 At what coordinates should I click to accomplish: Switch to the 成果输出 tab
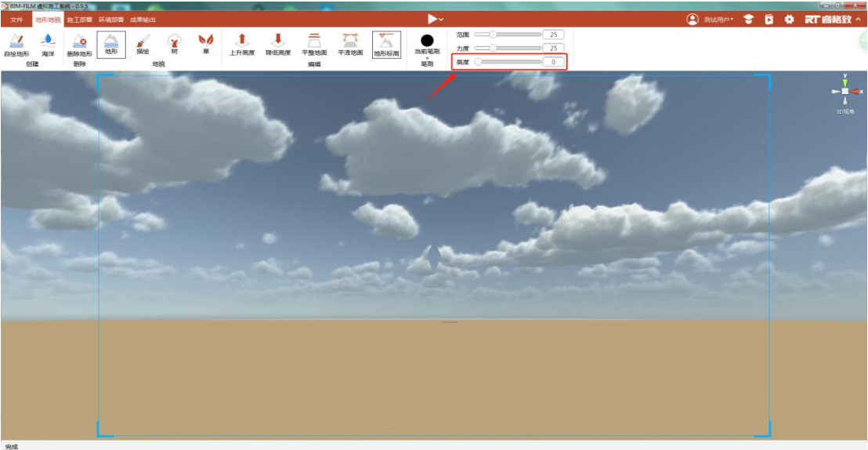tap(143, 20)
